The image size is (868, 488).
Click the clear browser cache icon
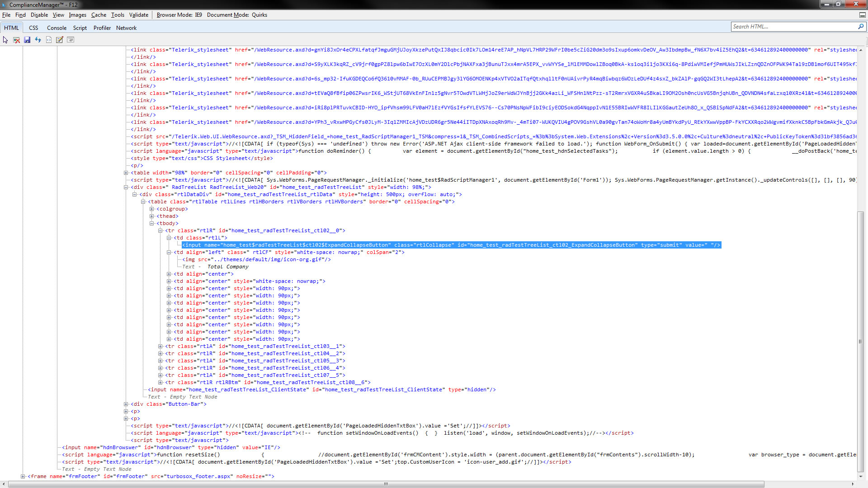pyautogui.click(x=16, y=40)
